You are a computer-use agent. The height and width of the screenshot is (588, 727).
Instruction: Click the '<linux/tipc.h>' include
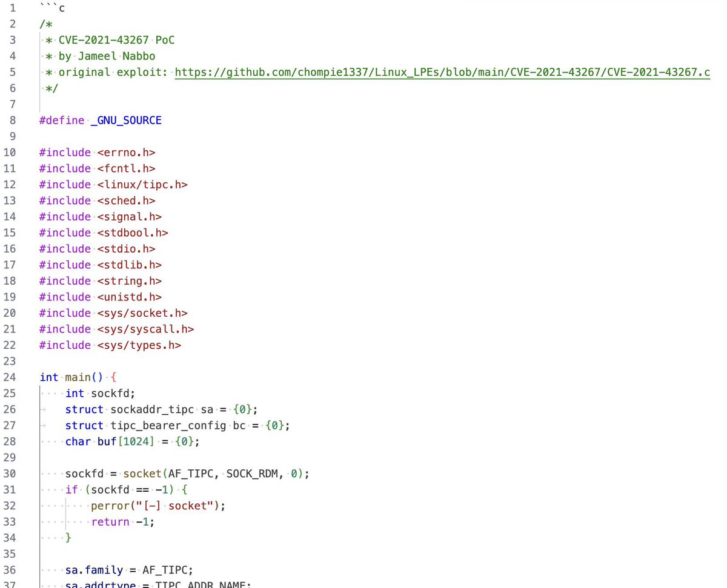142,184
